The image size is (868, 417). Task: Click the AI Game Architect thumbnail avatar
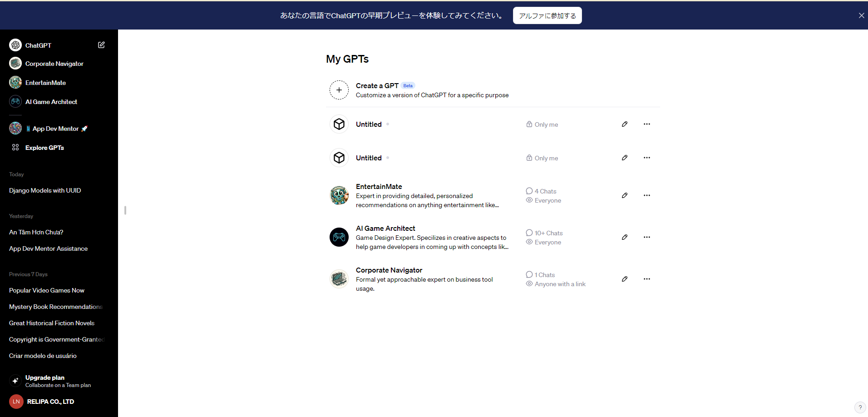[339, 237]
